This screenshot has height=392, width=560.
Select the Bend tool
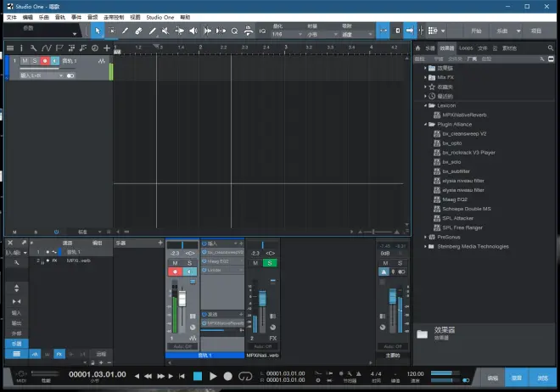[x=179, y=31]
